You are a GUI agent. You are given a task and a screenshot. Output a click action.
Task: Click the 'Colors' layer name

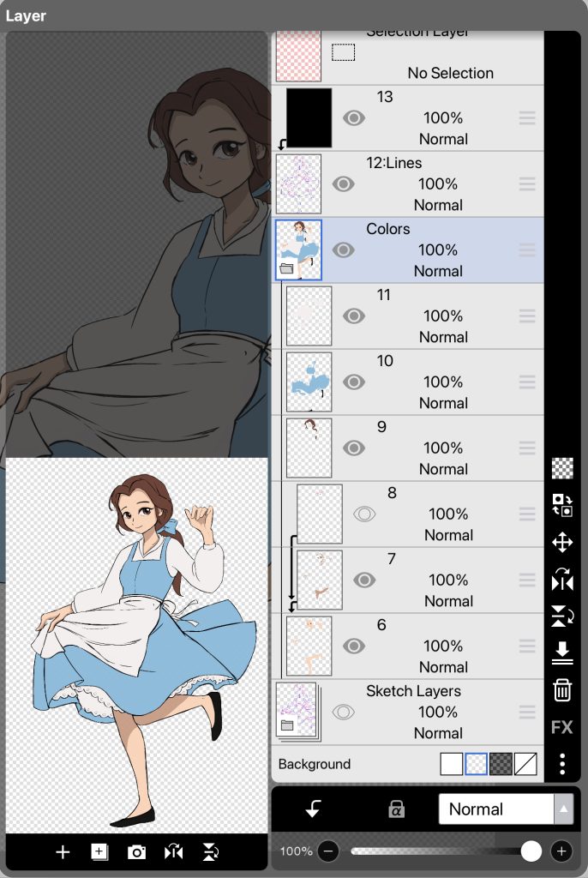tap(388, 228)
